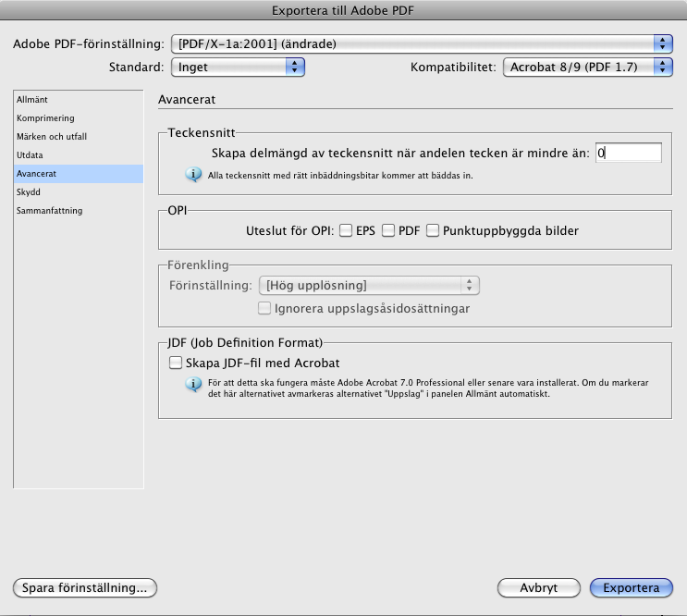687x616 pixels.
Task: Click the info icon in JDF section
Action: point(193,384)
